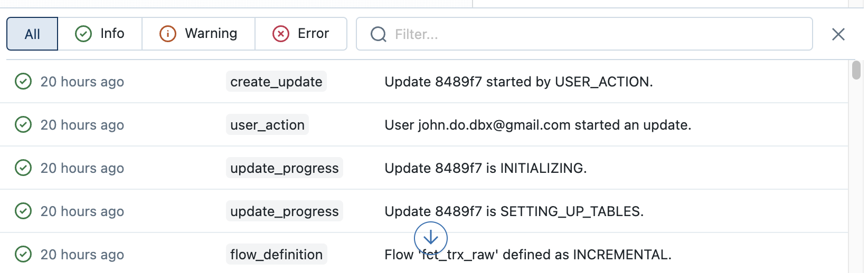Click the vertical scrollbar thumb
This screenshot has height=273, width=868.
tap(856, 70)
